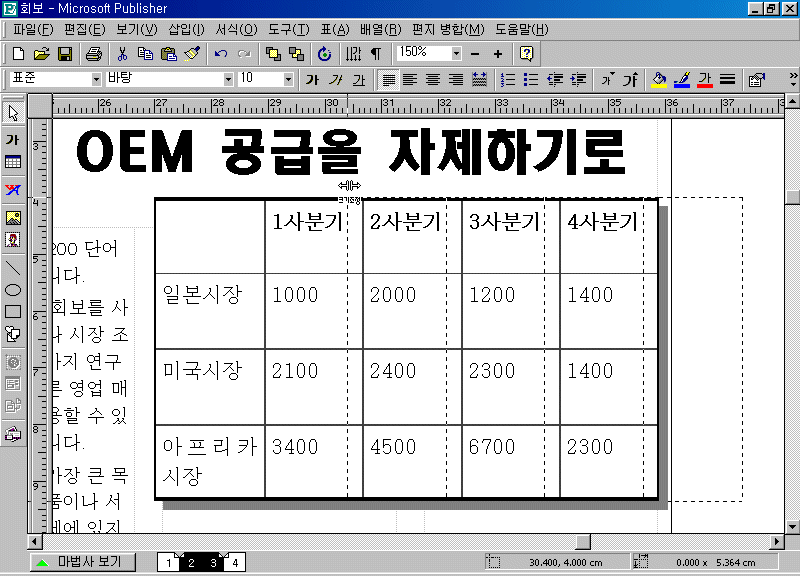Open 삽입(I) menu
The height and width of the screenshot is (576, 800).
pos(186,30)
